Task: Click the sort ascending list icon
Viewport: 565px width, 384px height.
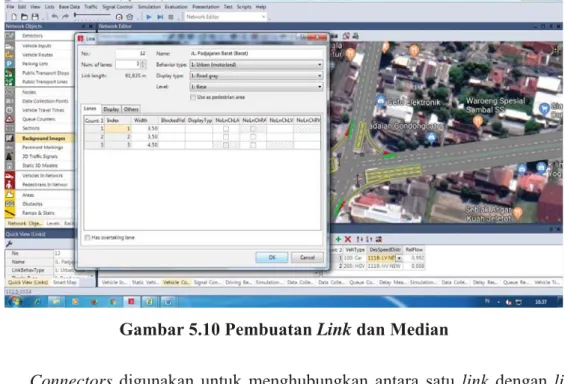Action: [360, 239]
